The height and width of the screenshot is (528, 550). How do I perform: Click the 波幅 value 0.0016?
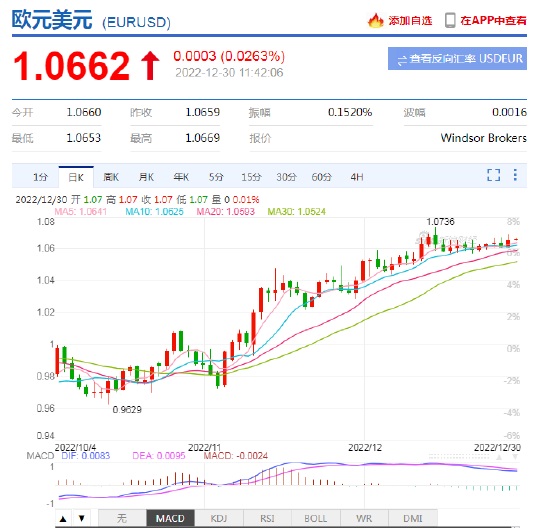pos(509,112)
